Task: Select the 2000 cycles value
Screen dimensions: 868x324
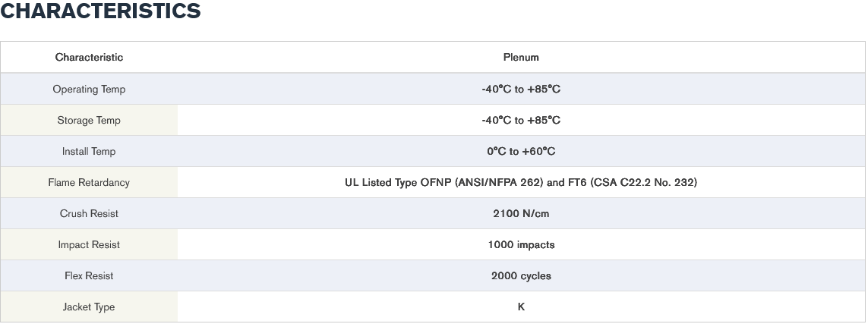Action: (521, 275)
